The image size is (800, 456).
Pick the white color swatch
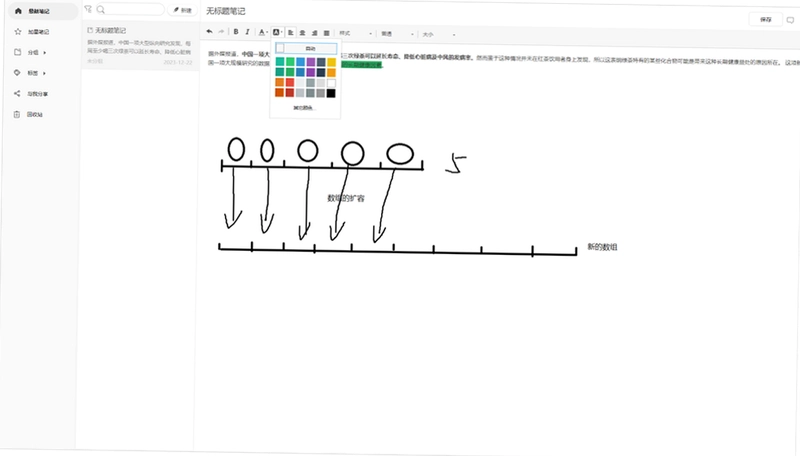pos(331,83)
